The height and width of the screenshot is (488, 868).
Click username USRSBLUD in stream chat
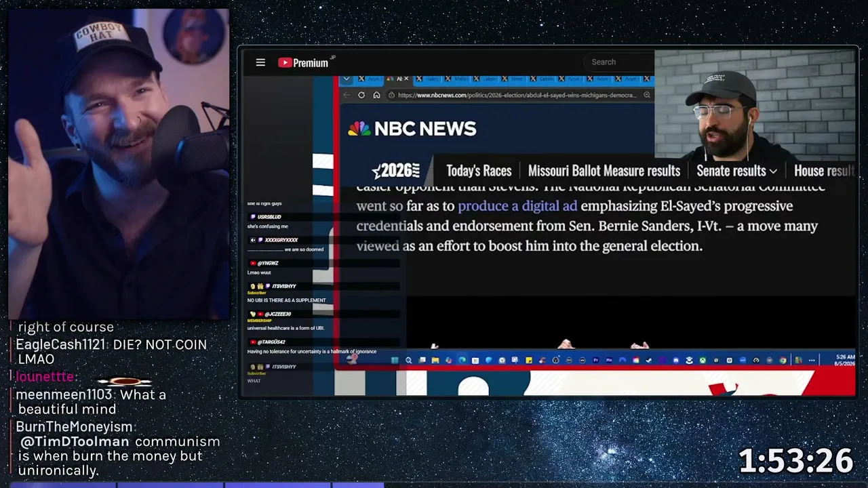click(269, 217)
